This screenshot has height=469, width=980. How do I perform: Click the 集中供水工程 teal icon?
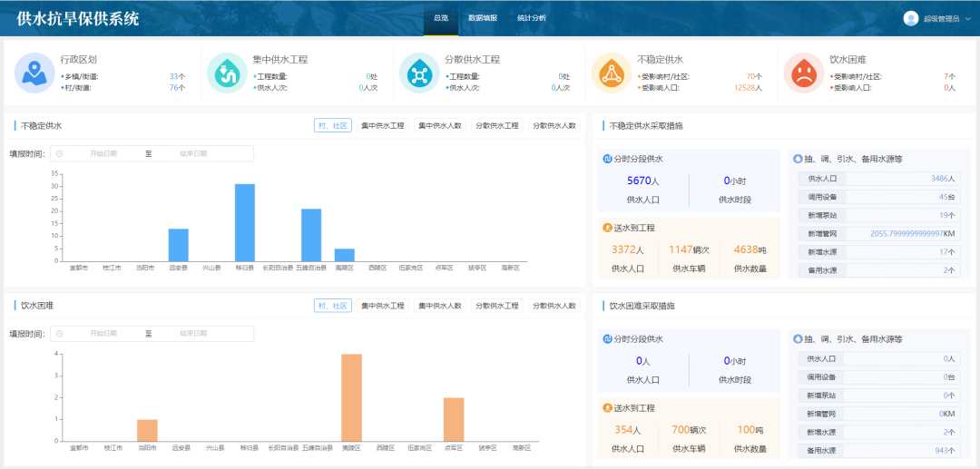227,73
